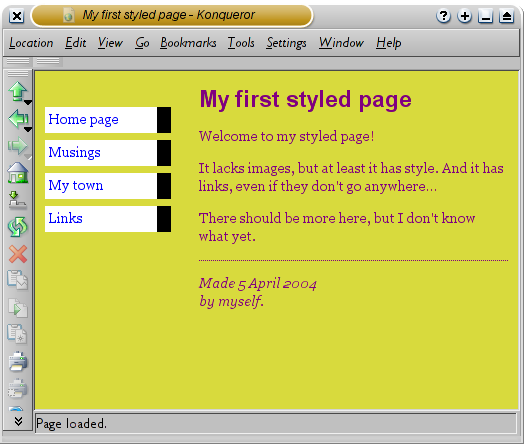Click the download/save toolbar icon
Screen dimensions: 524x444
pos(17,200)
